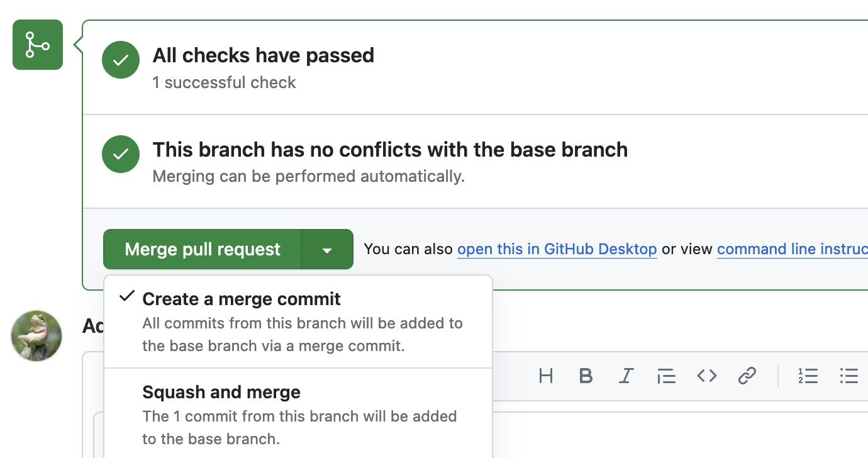Click the frog profile avatar
Viewport: 868px width, 458px height.
[36, 336]
